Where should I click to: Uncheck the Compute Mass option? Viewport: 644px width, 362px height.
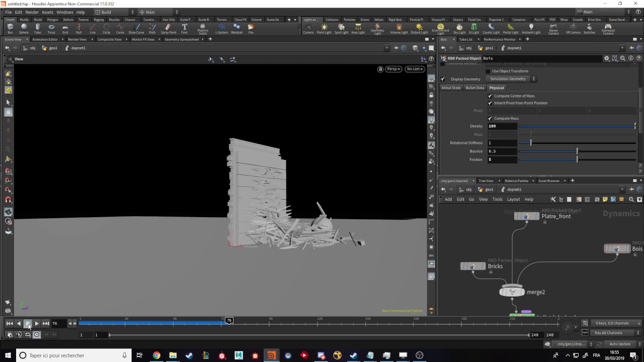pos(490,119)
